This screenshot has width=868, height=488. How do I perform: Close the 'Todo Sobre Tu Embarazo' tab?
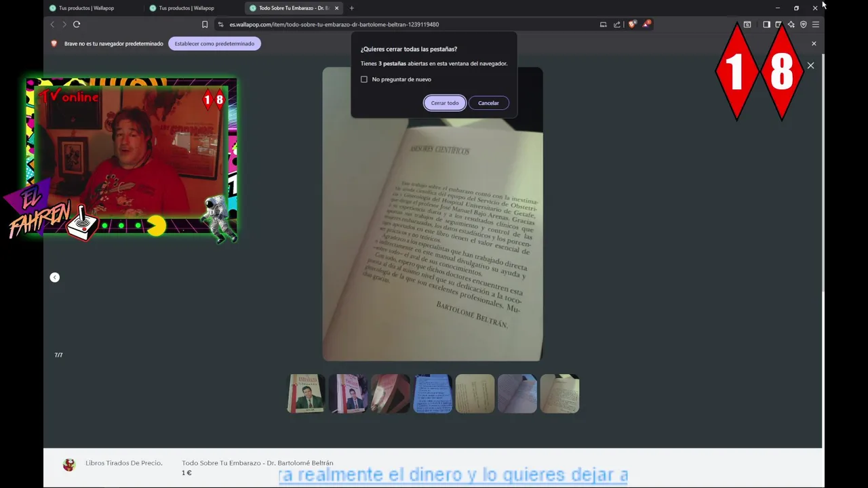click(336, 8)
